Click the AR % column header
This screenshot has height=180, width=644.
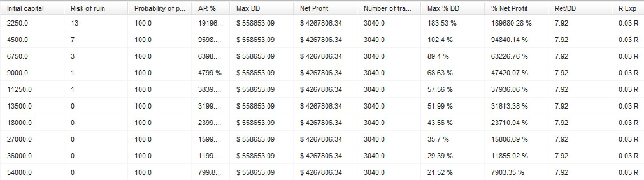pyautogui.click(x=210, y=9)
